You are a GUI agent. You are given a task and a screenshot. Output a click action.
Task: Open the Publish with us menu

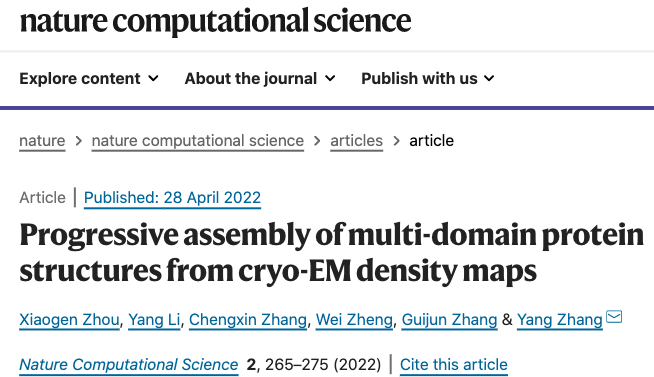(x=428, y=78)
